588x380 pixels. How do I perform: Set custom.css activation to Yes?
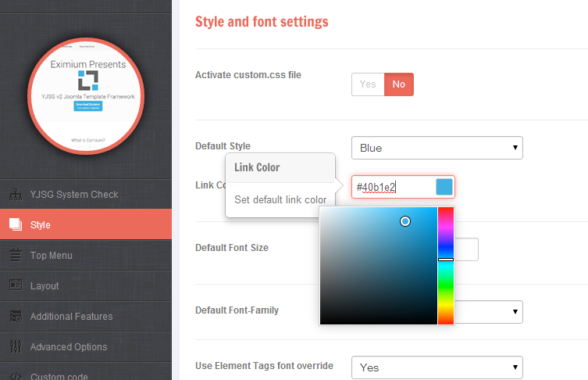[368, 84]
